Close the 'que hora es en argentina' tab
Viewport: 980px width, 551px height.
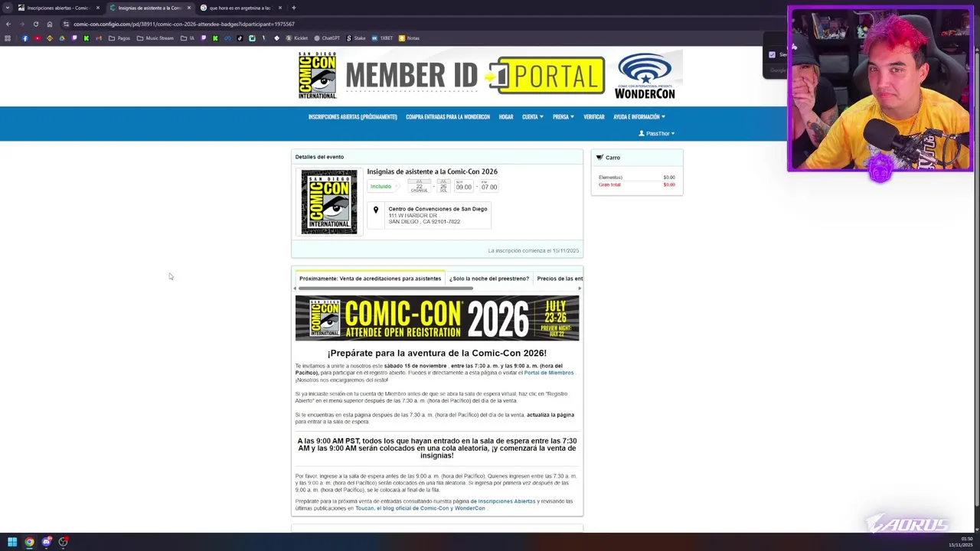280,8
